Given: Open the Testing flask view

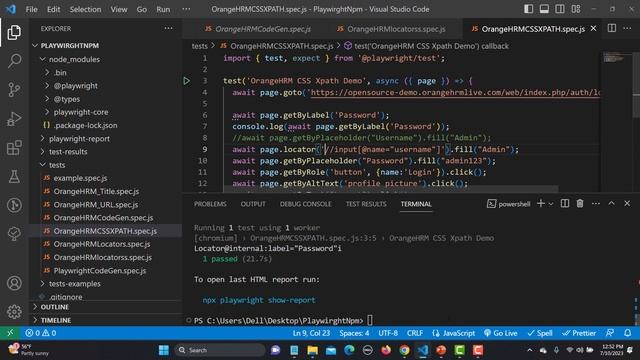Looking at the screenshot, I should click(14, 176).
